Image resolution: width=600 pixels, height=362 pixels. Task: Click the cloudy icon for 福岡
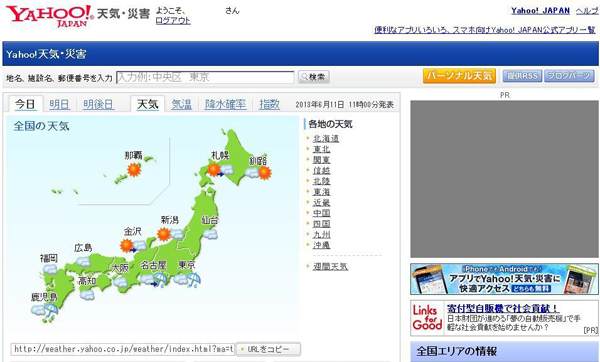pos(49,269)
